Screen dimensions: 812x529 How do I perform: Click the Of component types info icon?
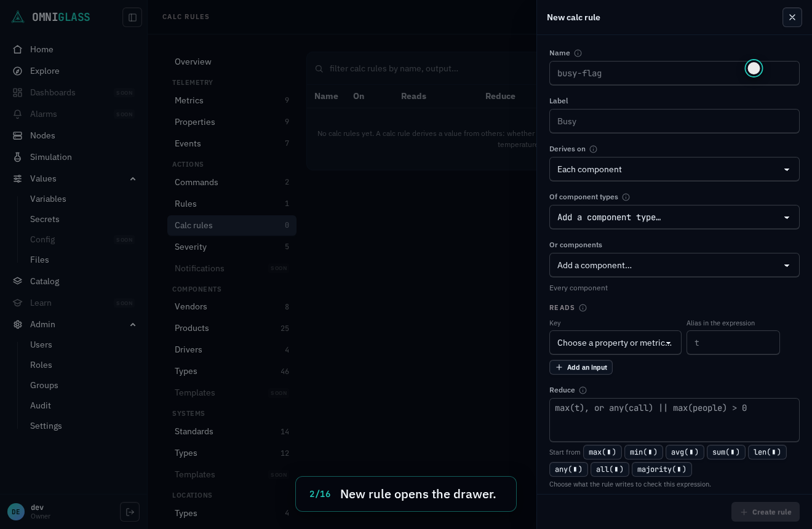626,197
